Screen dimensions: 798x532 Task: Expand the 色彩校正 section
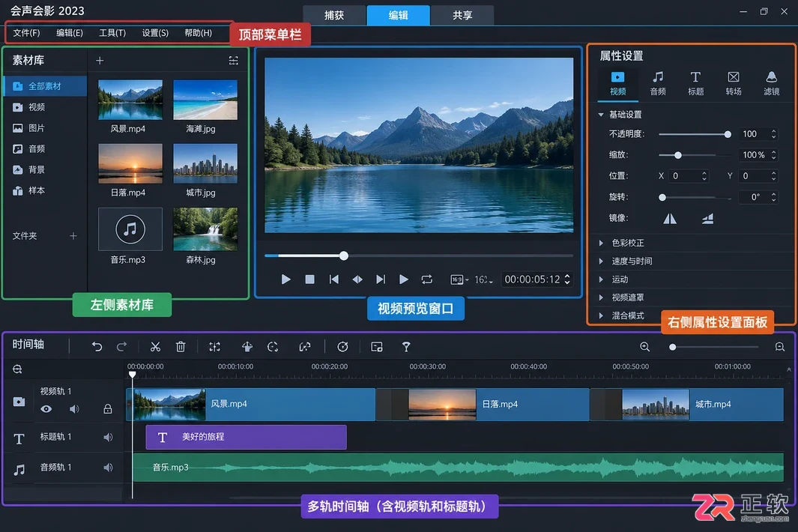(601, 244)
